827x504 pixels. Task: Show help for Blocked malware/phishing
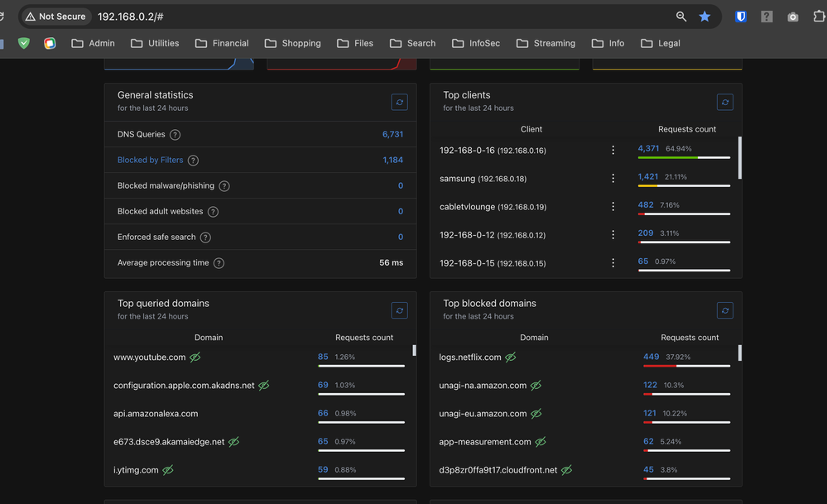[224, 186]
